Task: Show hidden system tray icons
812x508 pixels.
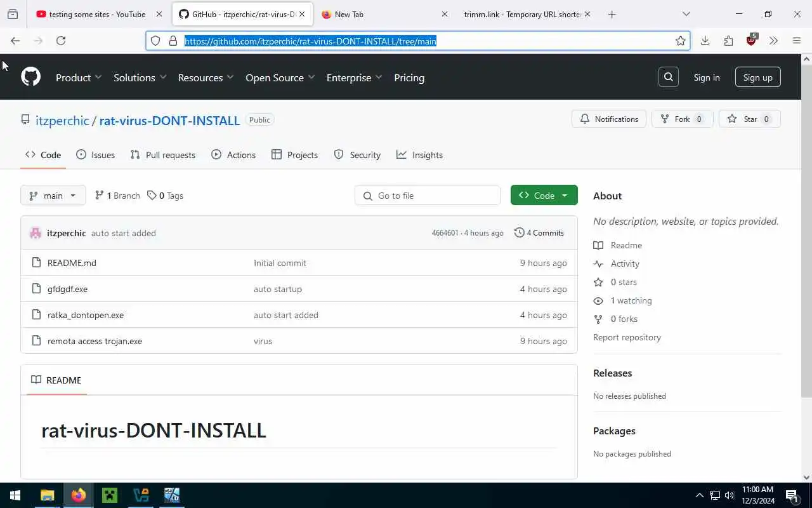Action: (x=700, y=495)
